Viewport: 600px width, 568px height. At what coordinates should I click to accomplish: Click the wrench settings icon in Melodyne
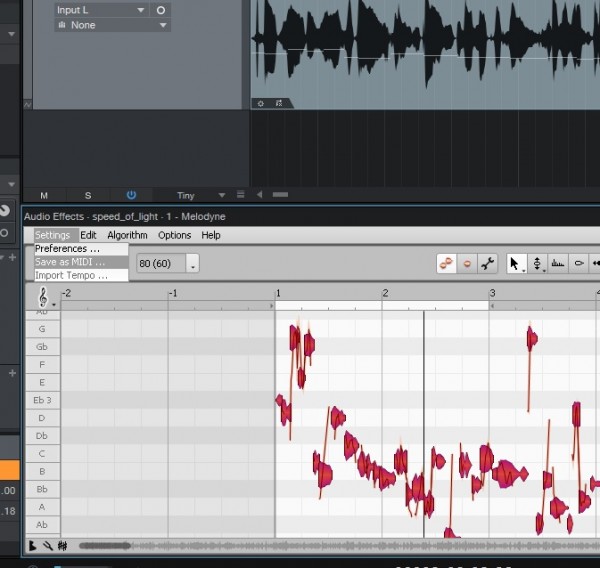click(488, 264)
